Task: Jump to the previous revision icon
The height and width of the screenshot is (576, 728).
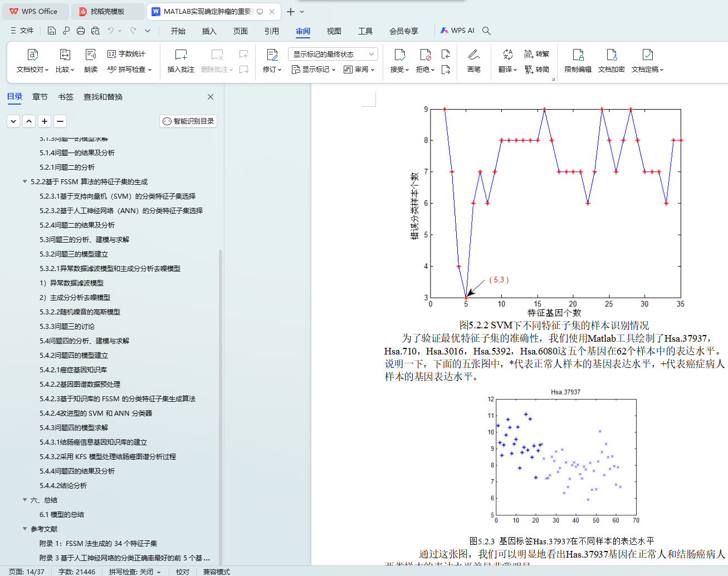Action: [x=446, y=54]
